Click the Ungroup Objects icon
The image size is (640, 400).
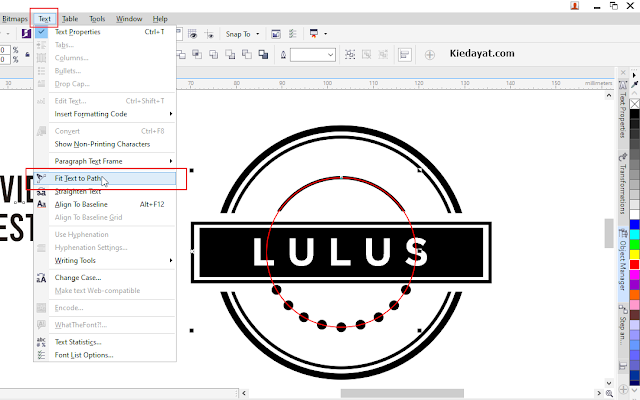(367, 54)
